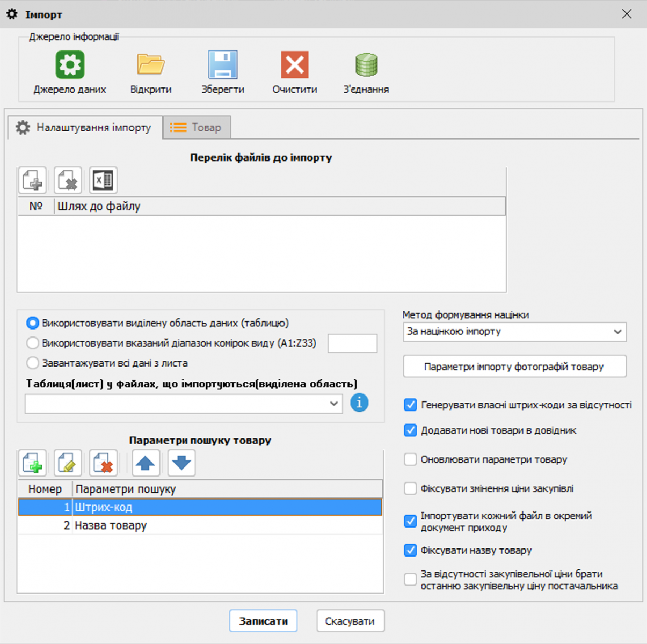
Task: Toggle Фіксувати назву товару checkbox
Action: [x=410, y=550]
